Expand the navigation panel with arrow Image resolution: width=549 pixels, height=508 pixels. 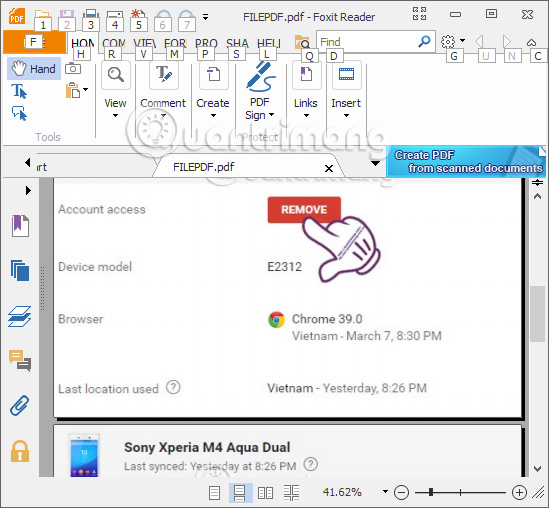click(x=28, y=190)
